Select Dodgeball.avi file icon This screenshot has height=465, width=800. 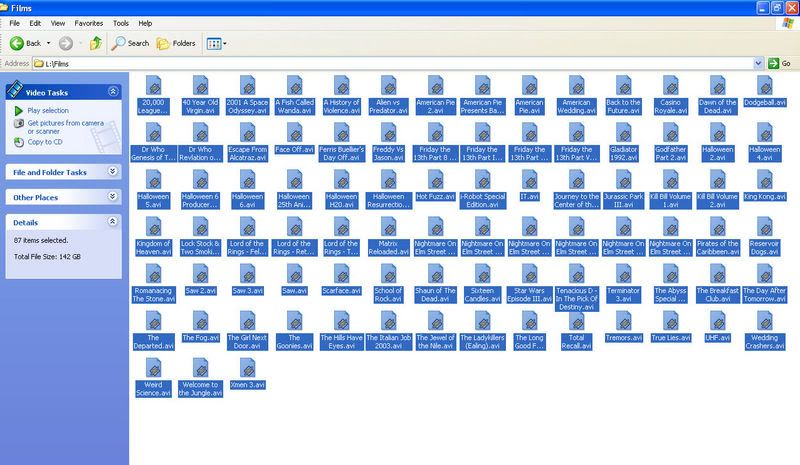pos(764,86)
